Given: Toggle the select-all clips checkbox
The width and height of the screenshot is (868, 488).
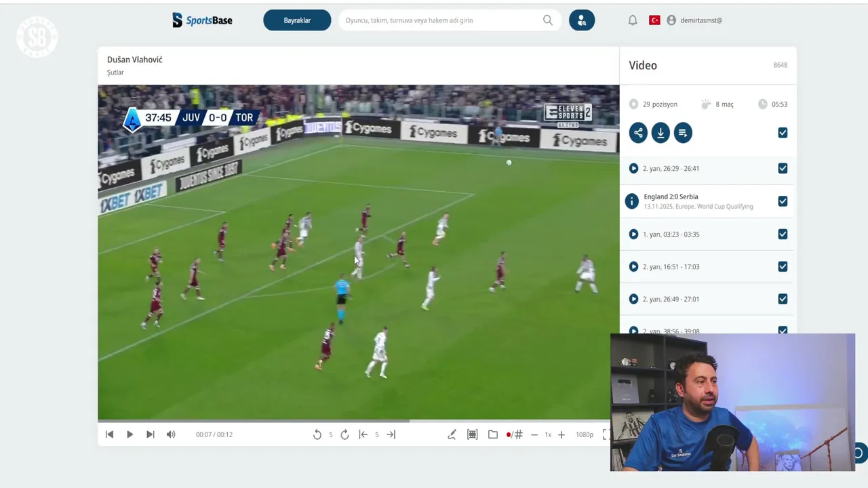Looking at the screenshot, I should coord(783,133).
